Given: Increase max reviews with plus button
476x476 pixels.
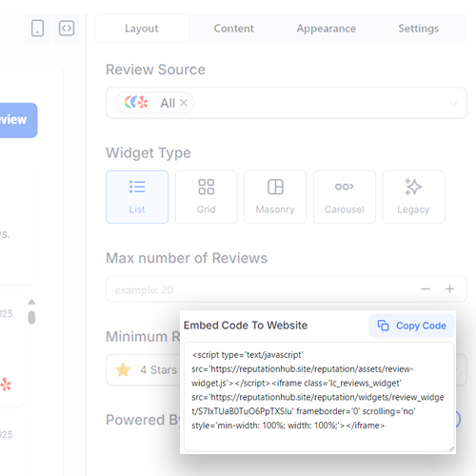Looking at the screenshot, I should tap(449, 288).
